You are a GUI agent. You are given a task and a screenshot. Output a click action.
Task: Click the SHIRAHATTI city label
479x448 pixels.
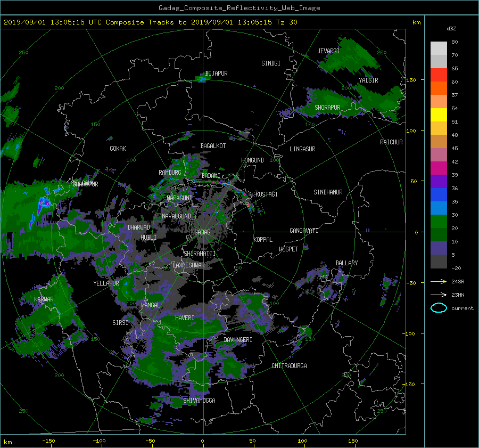click(200, 254)
